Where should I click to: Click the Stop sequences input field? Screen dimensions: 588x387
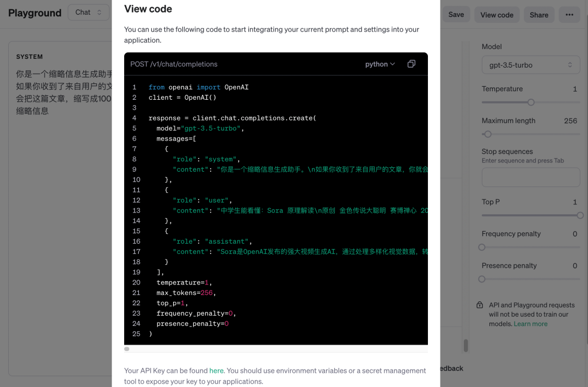(530, 177)
